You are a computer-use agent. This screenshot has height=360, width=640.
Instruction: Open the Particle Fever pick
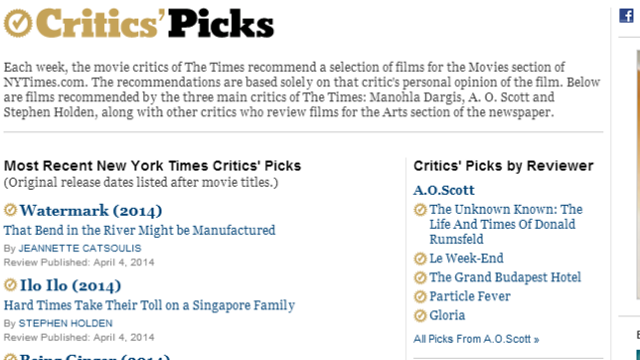point(470,296)
